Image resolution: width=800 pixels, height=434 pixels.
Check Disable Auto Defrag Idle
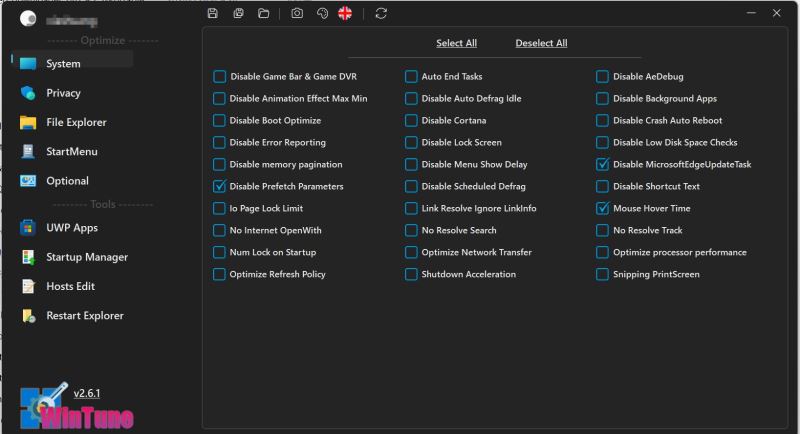tap(411, 98)
